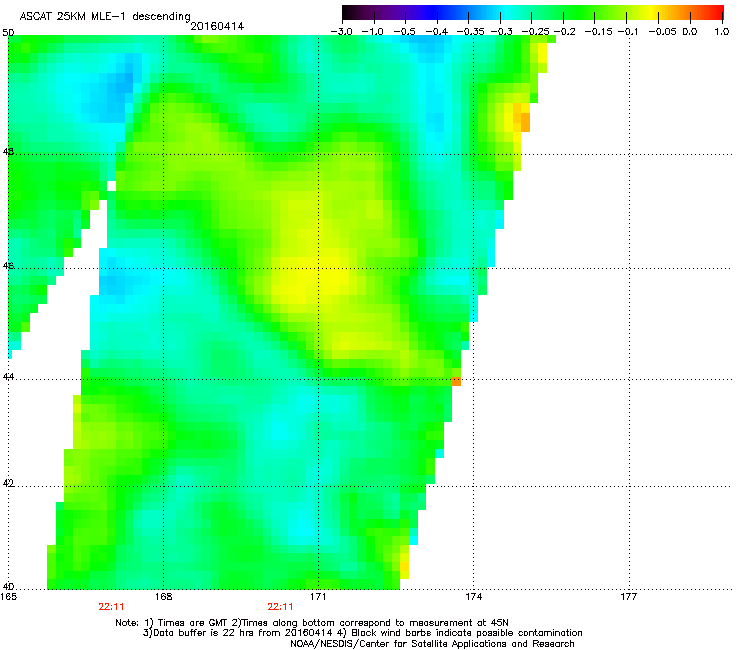Click colorbar label -0.4
Image resolution: width=740 pixels, height=650 pixels.
tap(437, 32)
